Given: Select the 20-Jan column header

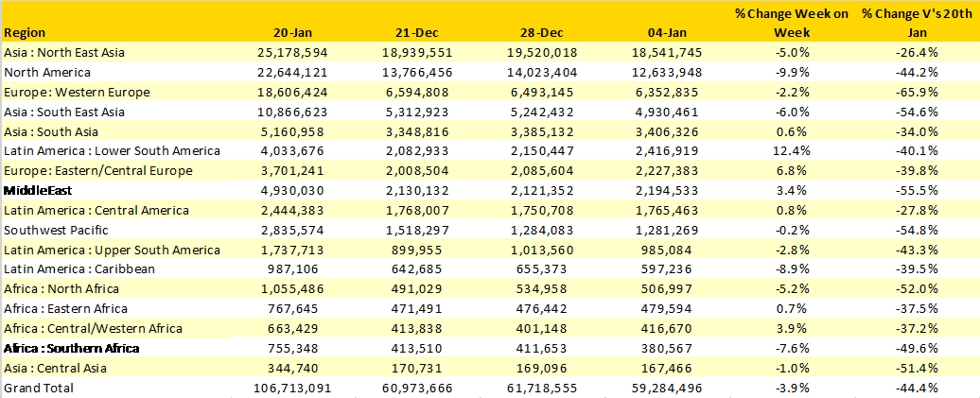Looking at the screenshot, I should pos(291,33).
